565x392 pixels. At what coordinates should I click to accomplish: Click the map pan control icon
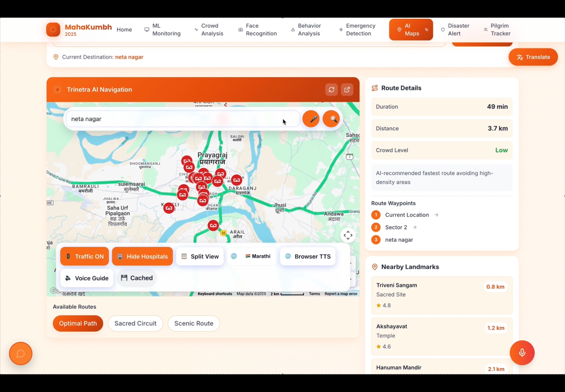(348, 235)
